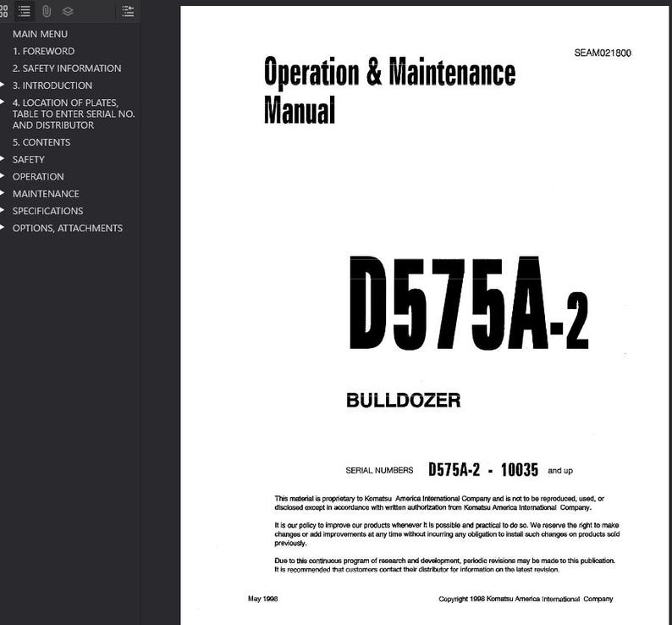Expand the SAFETY outline section
The width and height of the screenshot is (672, 625).
[x=3, y=158]
